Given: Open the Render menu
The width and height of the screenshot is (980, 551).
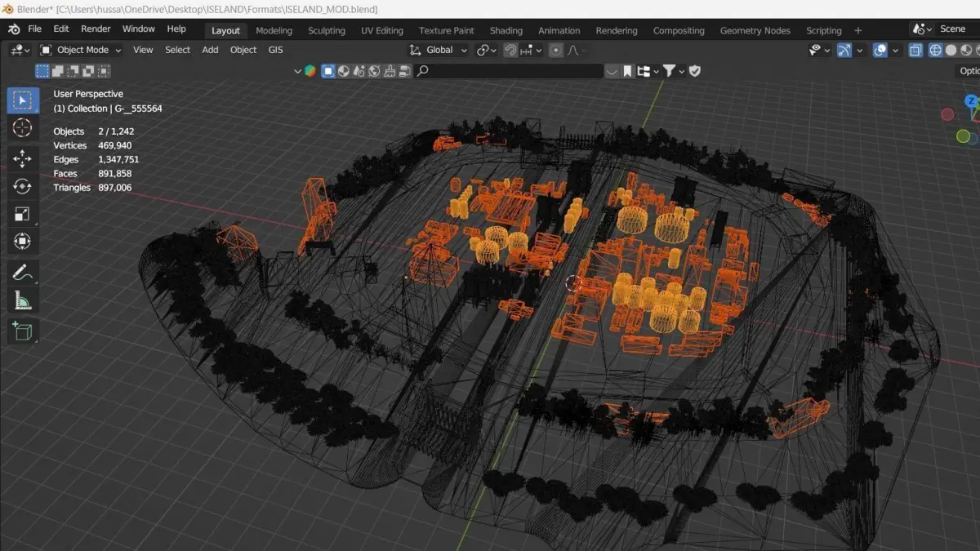Looking at the screenshot, I should click(96, 29).
